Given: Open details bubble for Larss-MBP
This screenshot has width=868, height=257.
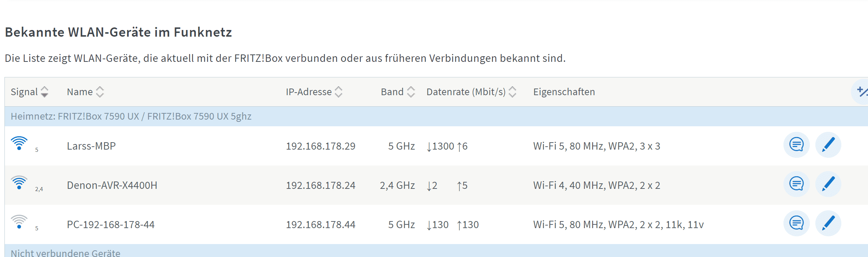Looking at the screenshot, I should coord(796,145).
